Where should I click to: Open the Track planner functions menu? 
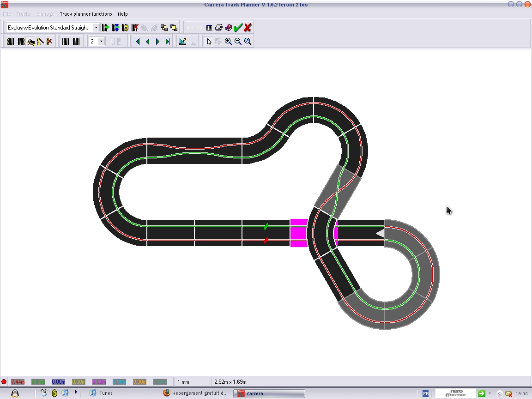pyautogui.click(x=86, y=14)
